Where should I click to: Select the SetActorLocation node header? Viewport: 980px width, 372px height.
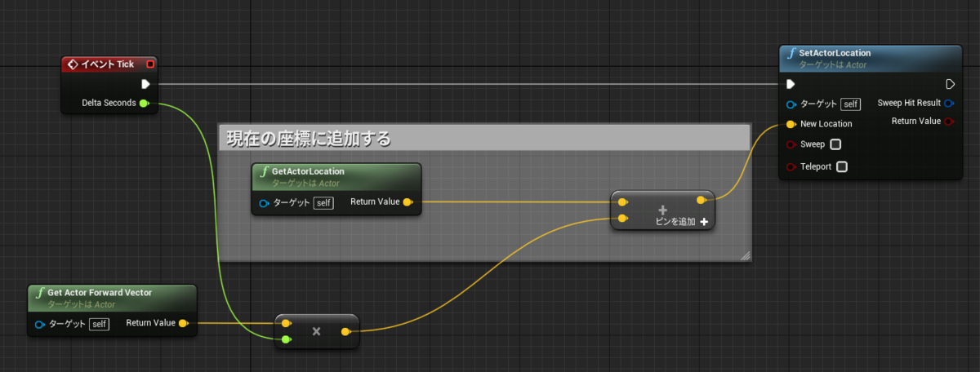[x=870, y=58]
